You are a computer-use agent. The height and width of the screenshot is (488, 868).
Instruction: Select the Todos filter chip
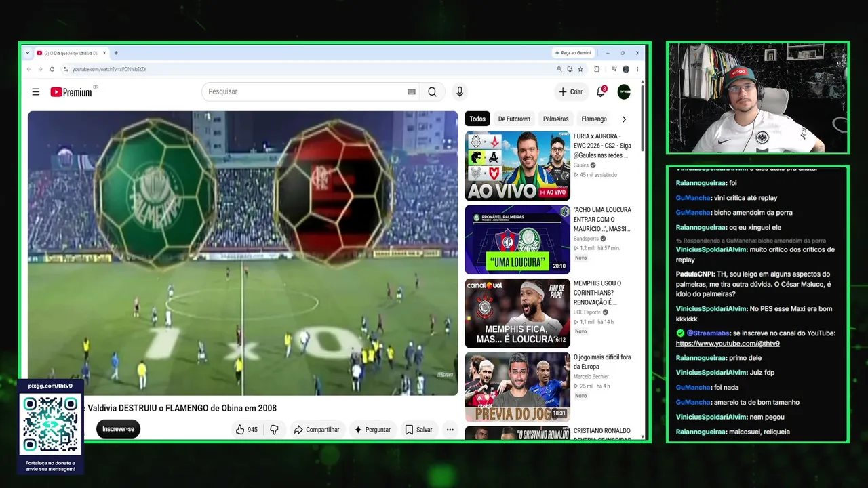[x=477, y=119]
